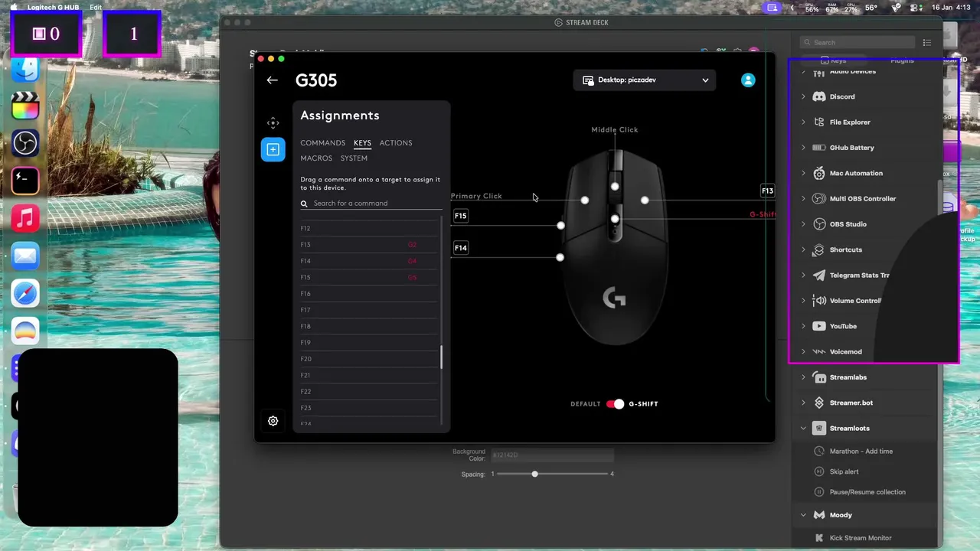Viewport: 980px width, 551px height.
Task: Click the screen sharing menu bar icon
Action: (772, 8)
